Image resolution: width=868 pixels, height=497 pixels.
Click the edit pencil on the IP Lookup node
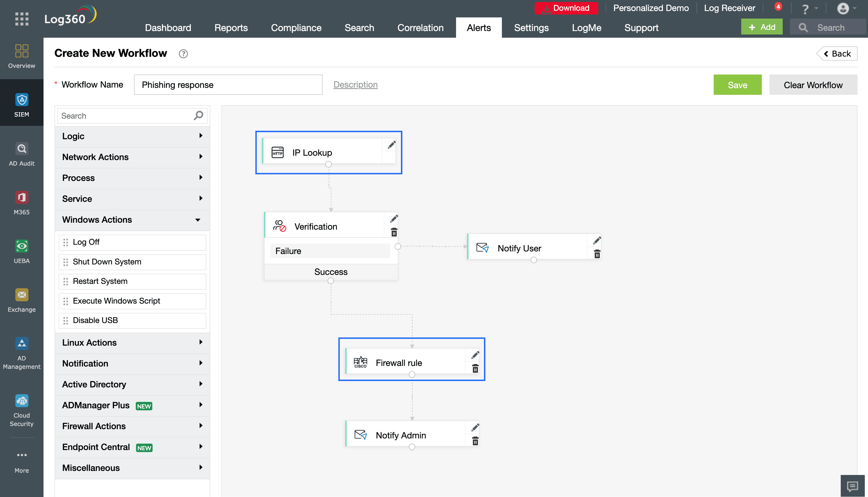coord(391,144)
